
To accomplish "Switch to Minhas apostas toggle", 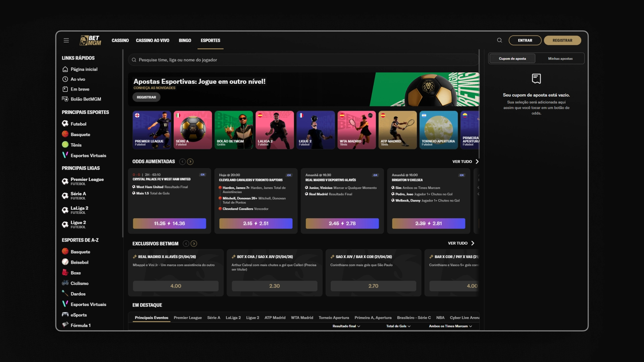I will (560, 59).
